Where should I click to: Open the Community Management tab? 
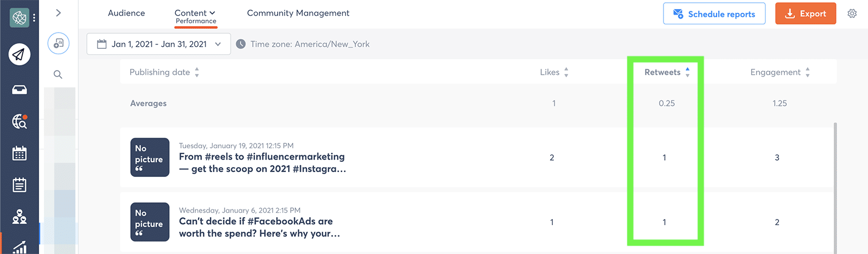pyautogui.click(x=298, y=13)
